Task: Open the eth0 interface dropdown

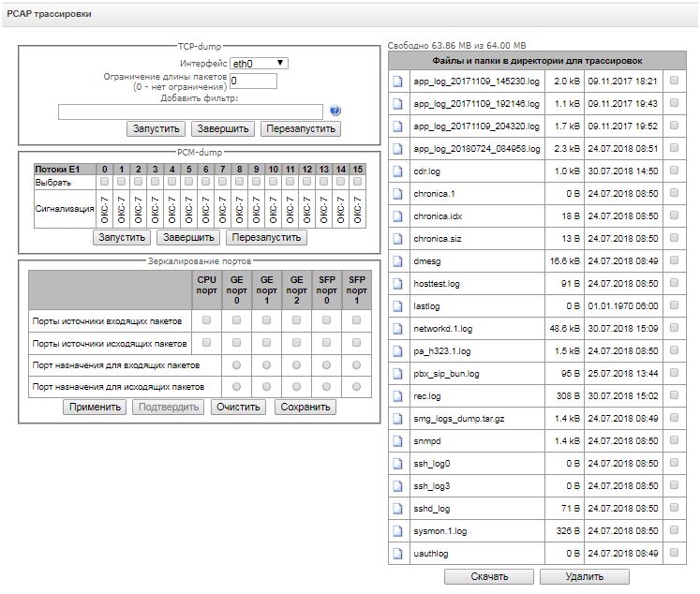Action: coord(260,64)
